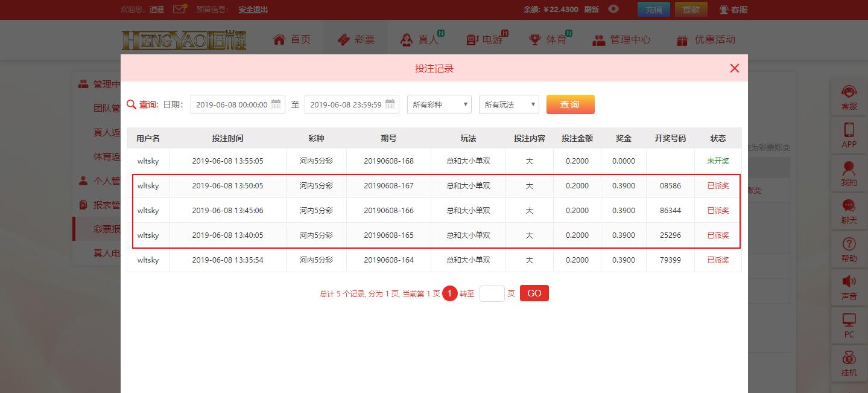868x393 pixels.
Task: Close the 投注记录 dialog
Action: click(x=734, y=68)
